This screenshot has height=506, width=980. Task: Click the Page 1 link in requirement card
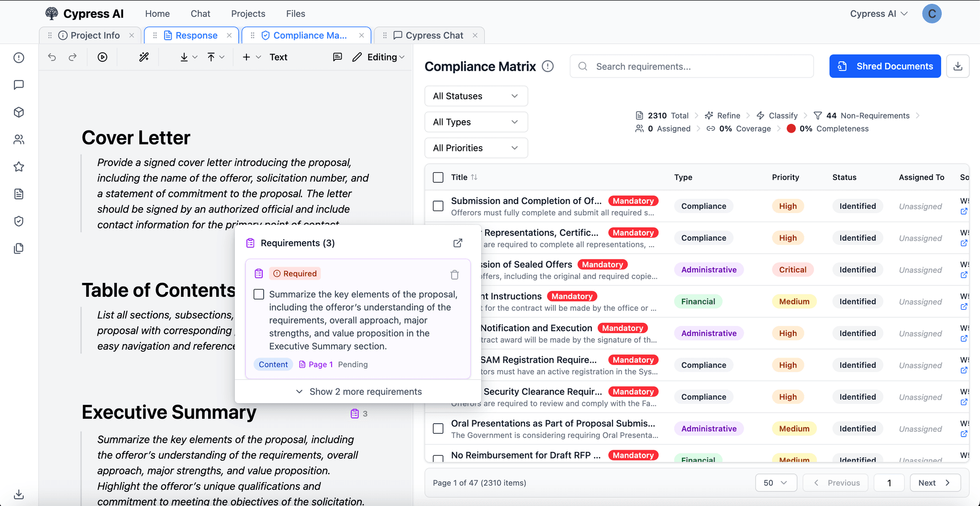[x=316, y=364]
